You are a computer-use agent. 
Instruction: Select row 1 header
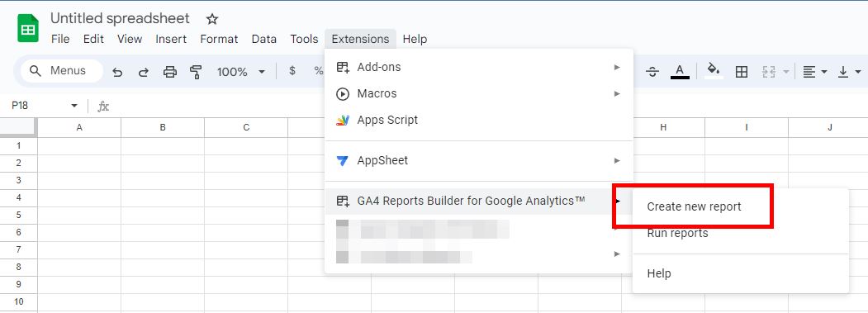click(18, 145)
